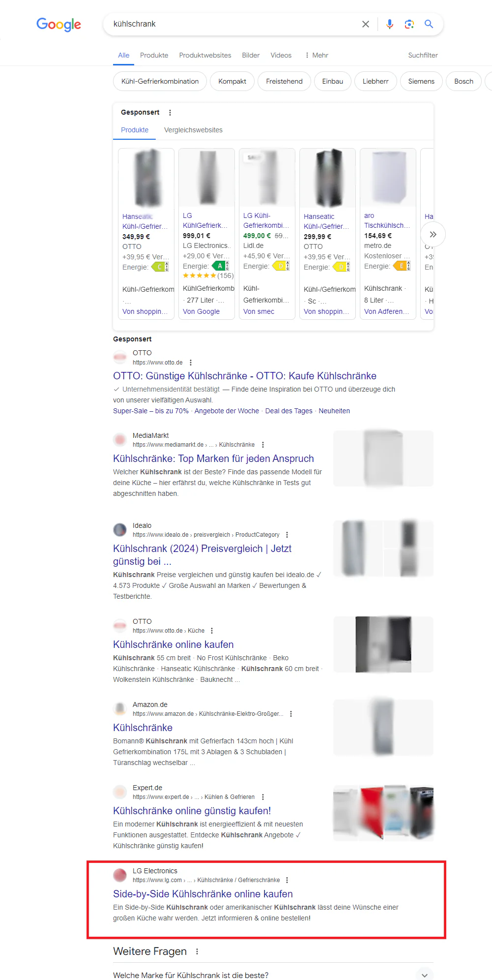Open the Google logo homepage
The width and height of the screenshot is (492, 980).
[x=58, y=24]
